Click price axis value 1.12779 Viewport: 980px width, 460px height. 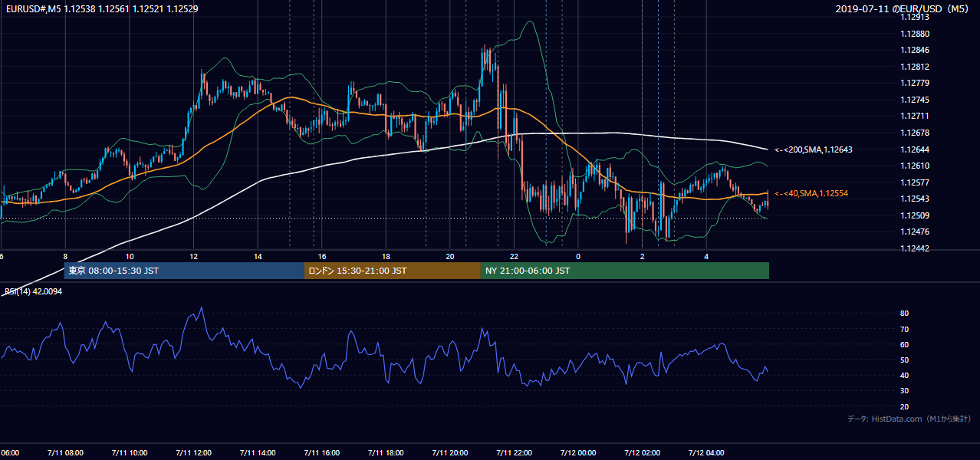[916, 83]
